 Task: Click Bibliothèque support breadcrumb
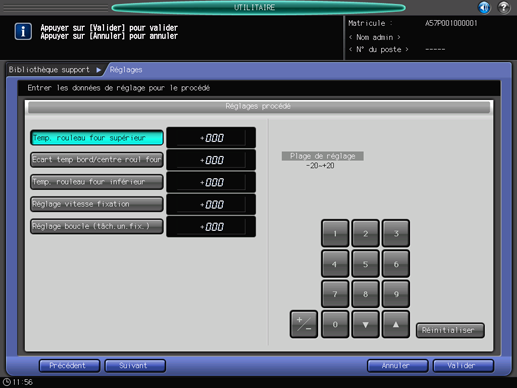[x=49, y=70]
